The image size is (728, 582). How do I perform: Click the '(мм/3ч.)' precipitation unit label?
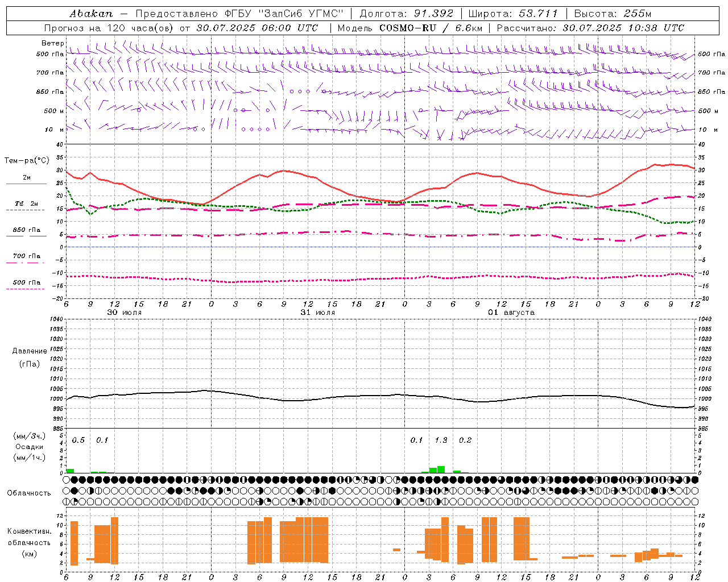pyautogui.click(x=30, y=436)
